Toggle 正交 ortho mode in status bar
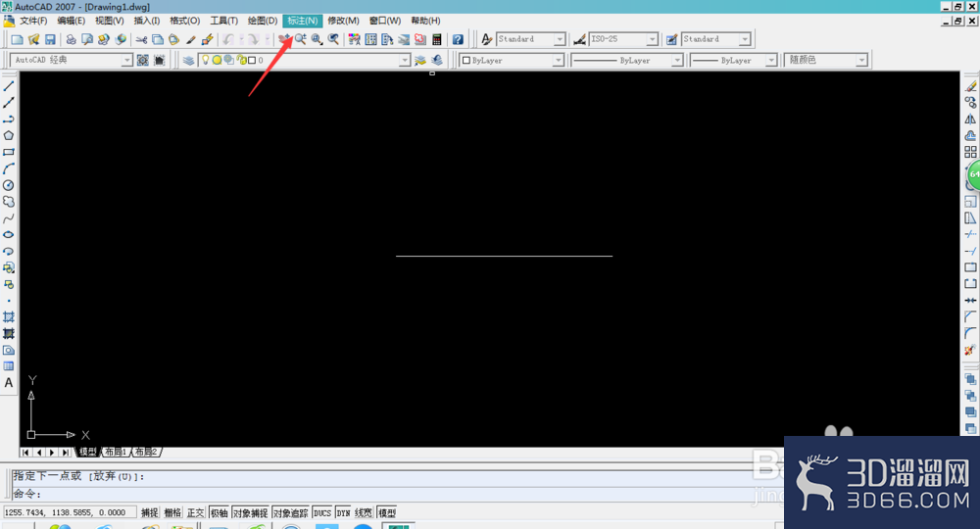980x529 pixels. (x=196, y=512)
